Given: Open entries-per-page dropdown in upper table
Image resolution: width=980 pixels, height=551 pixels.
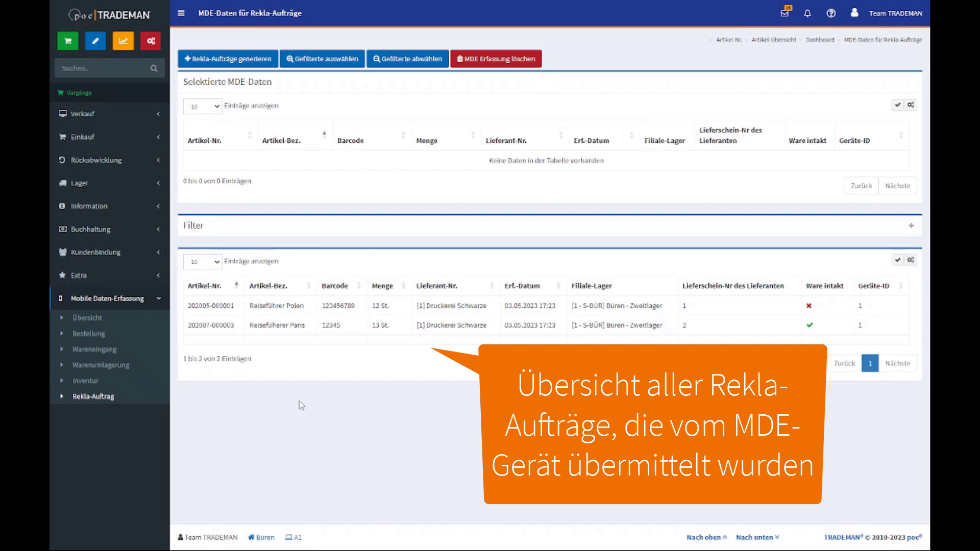Looking at the screenshot, I should (203, 106).
